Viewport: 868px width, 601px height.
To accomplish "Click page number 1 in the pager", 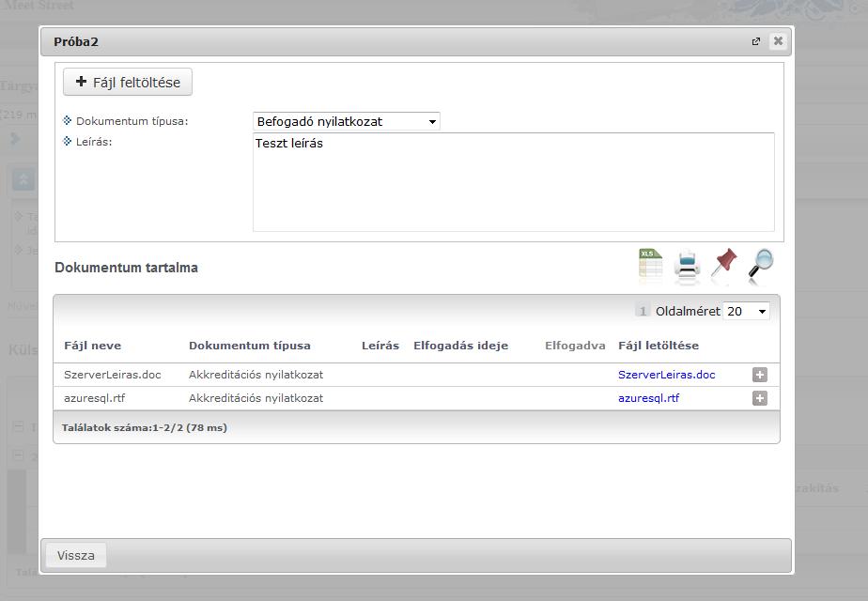I will click(x=643, y=311).
